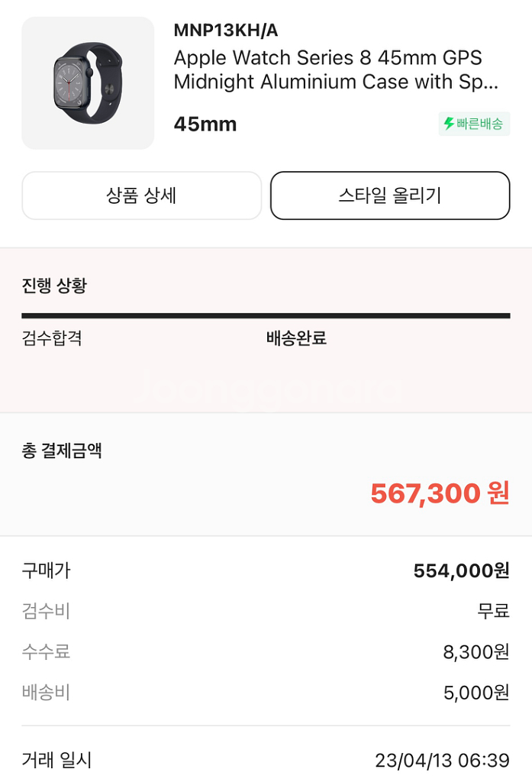This screenshot has height=782, width=532.
Task: Click the 검수비 label
Action: (x=46, y=611)
